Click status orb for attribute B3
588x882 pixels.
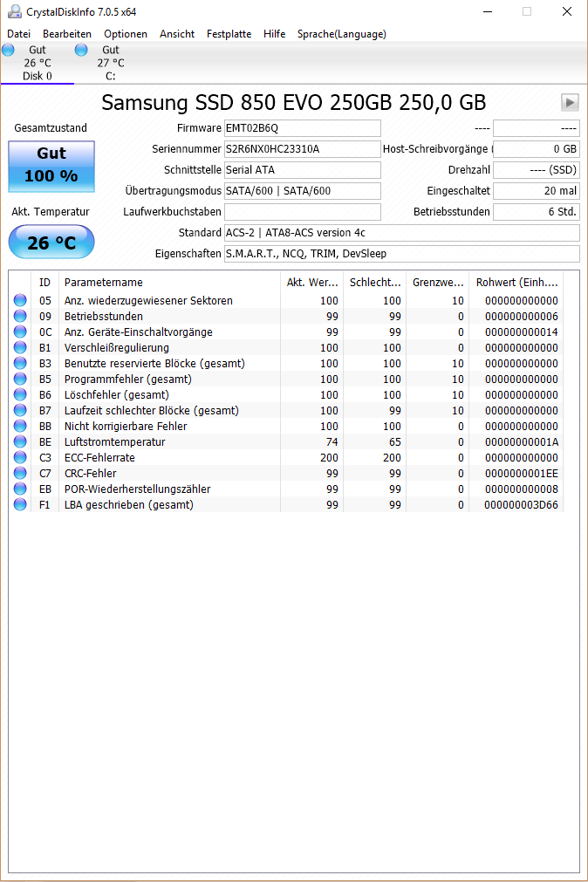click(x=20, y=364)
